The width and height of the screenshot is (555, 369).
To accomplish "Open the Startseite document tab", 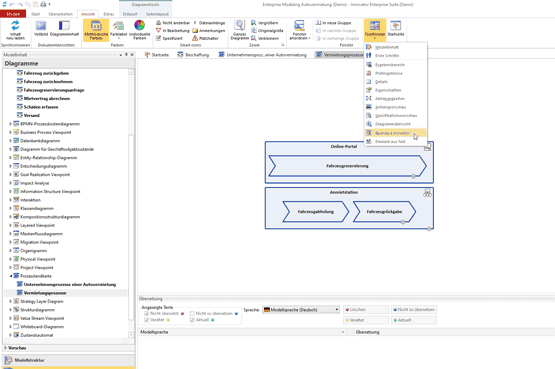I will [x=156, y=55].
